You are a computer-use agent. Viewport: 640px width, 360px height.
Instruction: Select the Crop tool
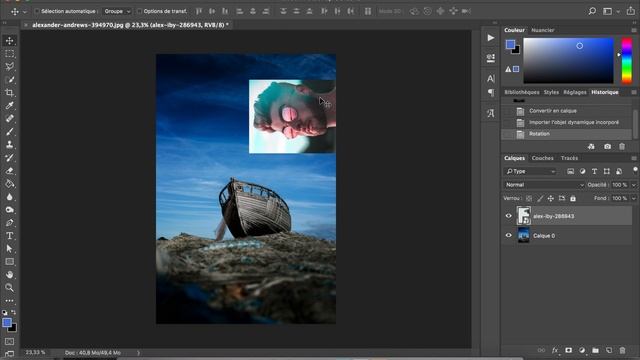9,93
